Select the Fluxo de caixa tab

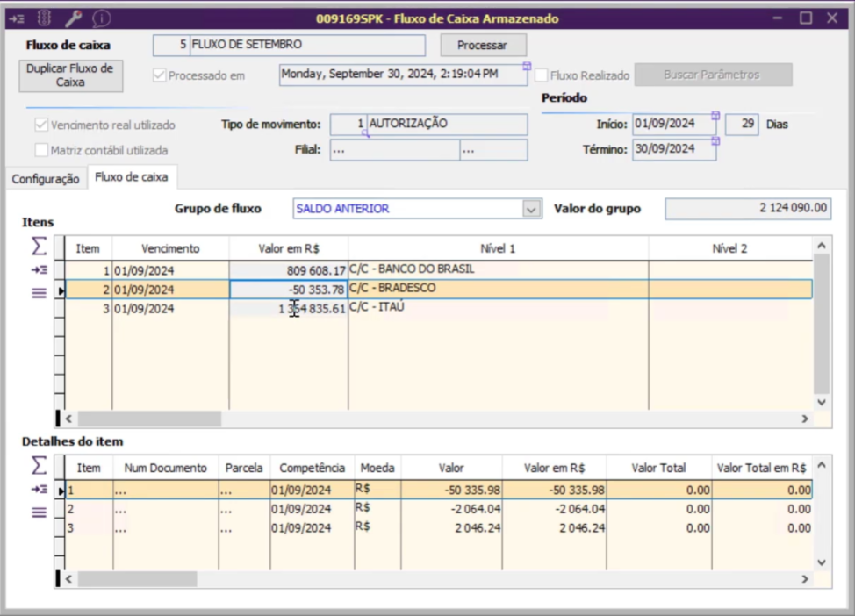(x=131, y=177)
